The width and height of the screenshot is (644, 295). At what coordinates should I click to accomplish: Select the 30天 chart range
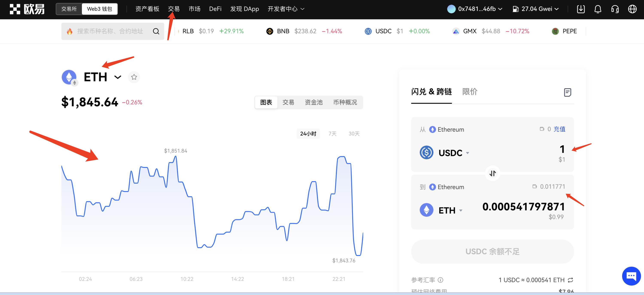click(354, 134)
